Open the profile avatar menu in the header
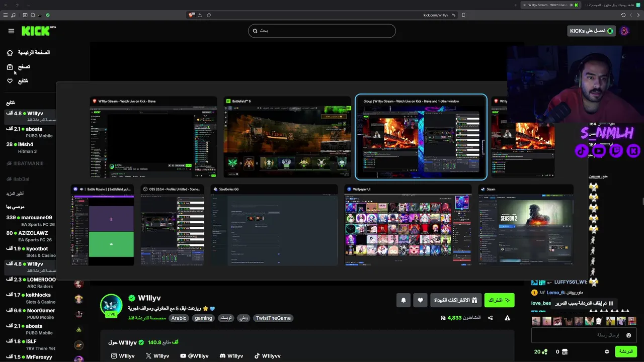Screen dimensions: 644x362 click(624, 31)
